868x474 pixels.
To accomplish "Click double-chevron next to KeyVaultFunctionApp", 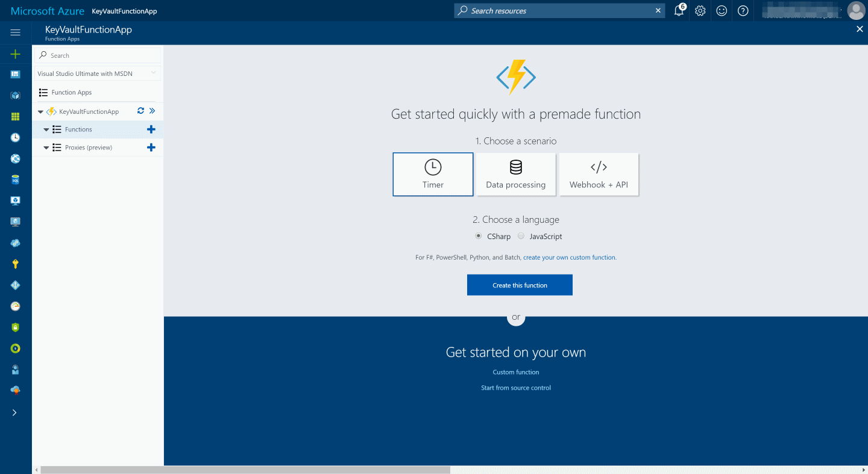I will [x=152, y=111].
